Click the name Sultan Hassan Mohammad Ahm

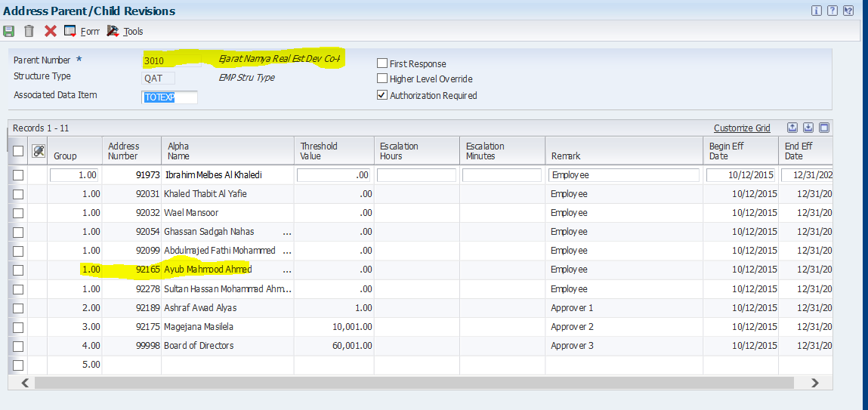[227, 289]
